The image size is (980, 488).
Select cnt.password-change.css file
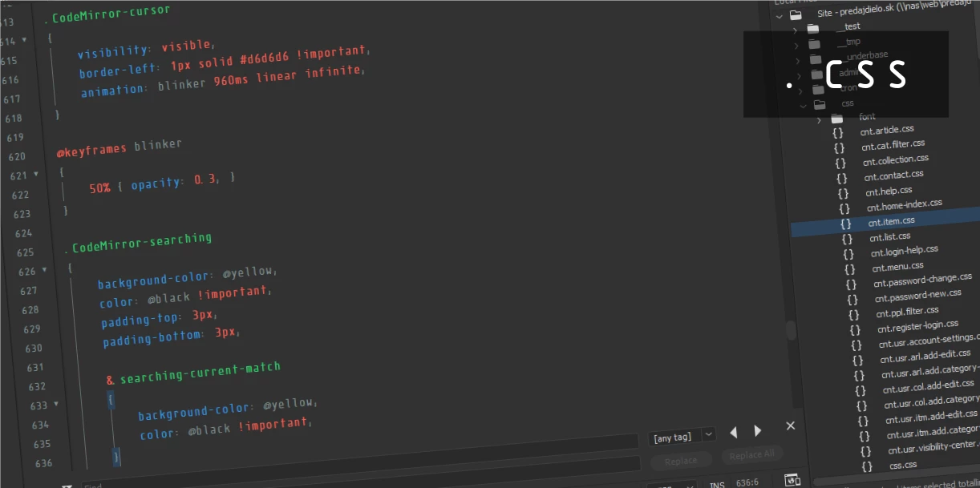pos(922,280)
